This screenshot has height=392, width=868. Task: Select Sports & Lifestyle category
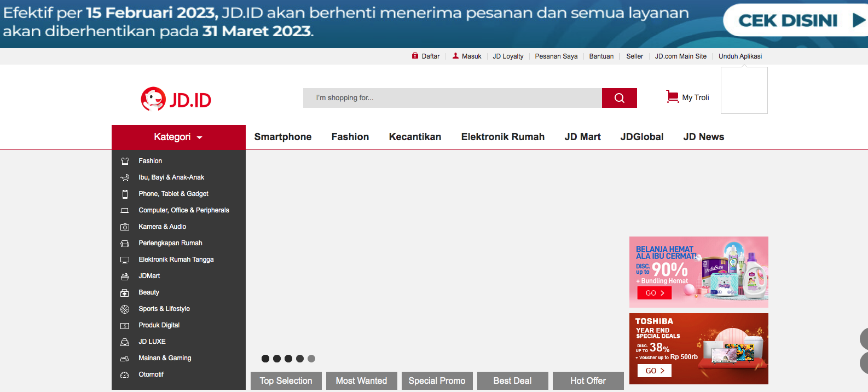pyautogui.click(x=164, y=309)
